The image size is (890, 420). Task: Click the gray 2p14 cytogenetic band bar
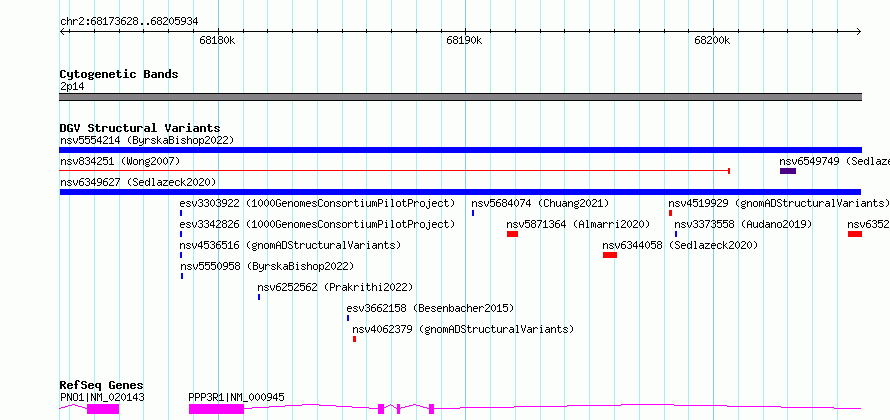pyautogui.click(x=460, y=97)
